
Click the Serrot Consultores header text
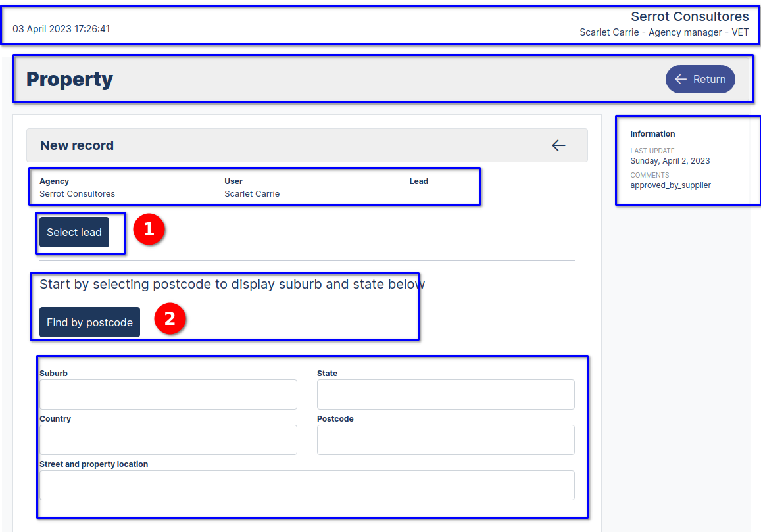pos(690,16)
